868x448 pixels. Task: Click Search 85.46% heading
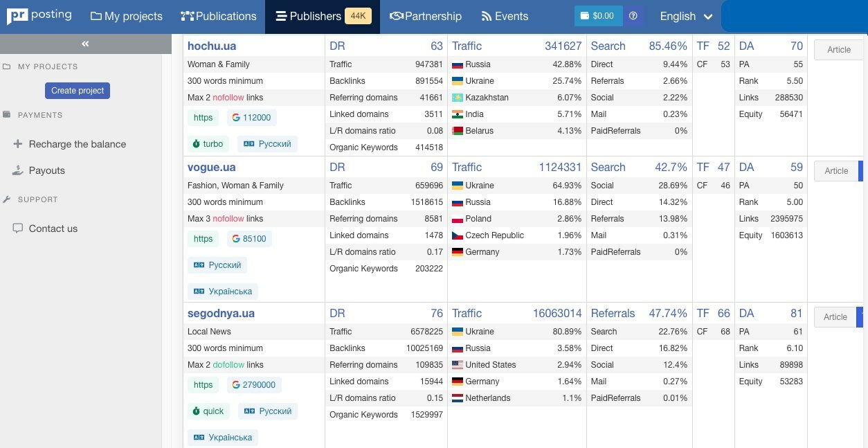click(639, 46)
